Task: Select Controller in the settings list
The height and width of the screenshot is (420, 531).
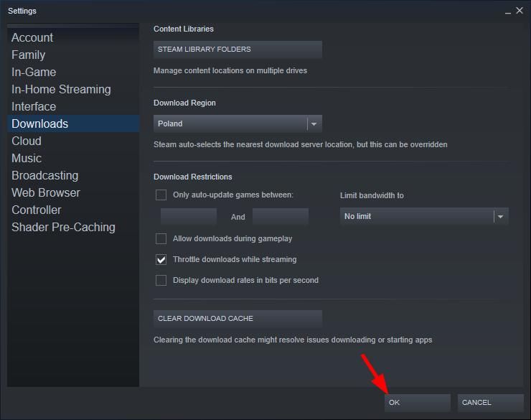Action: 37,210
